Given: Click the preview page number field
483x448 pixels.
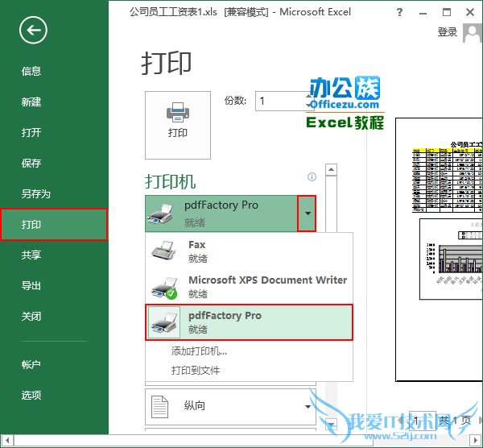Looking at the screenshot, I should click(422, 421).
